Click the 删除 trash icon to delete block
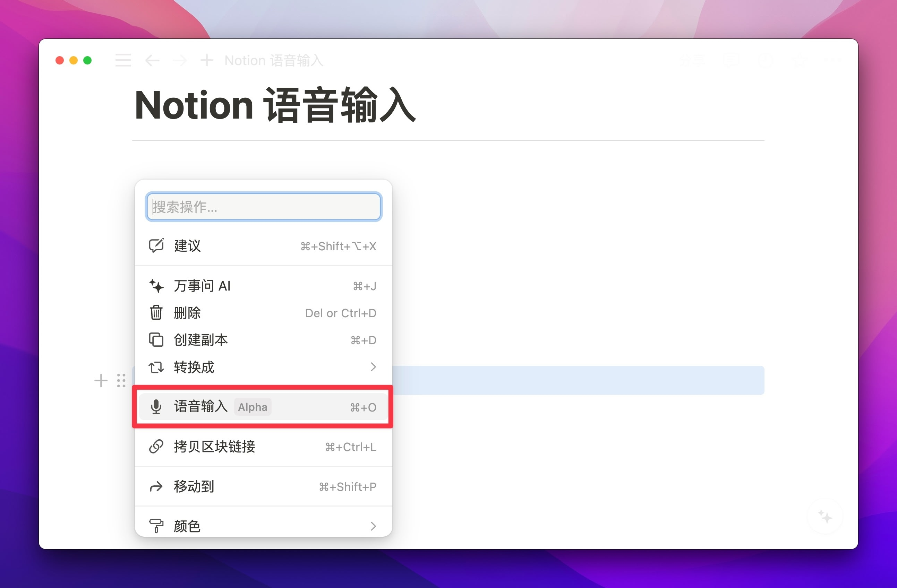The width and height of the screenshot is (897, 588). (156, 313)
